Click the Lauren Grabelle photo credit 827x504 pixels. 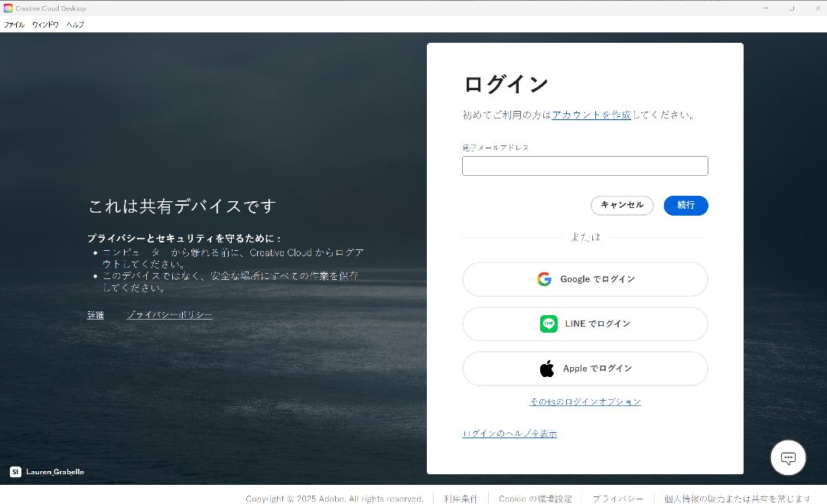point(55,472)
